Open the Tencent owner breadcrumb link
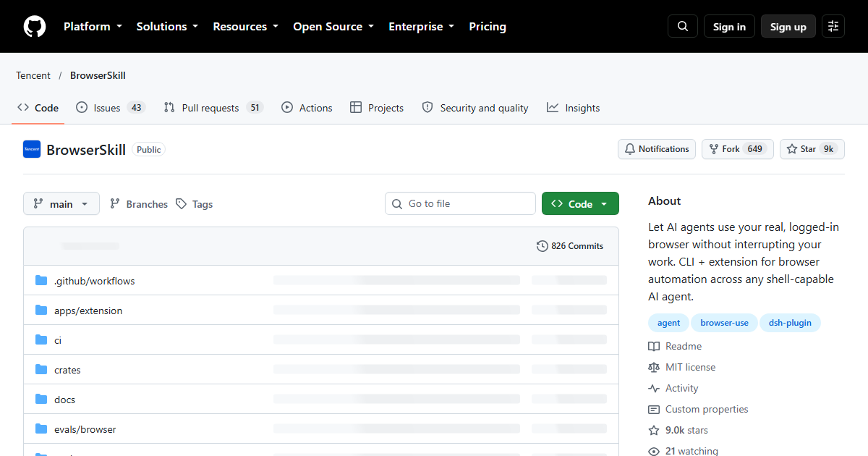 point(33,75)
